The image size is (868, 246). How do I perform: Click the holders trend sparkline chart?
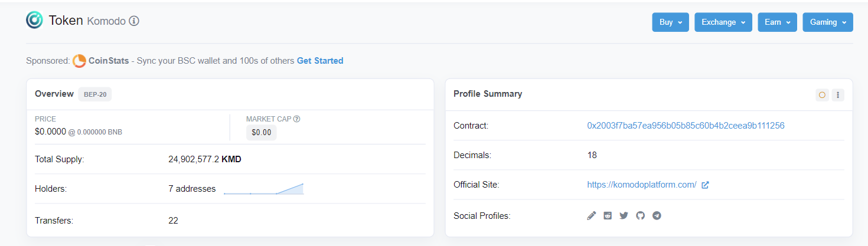263,189
